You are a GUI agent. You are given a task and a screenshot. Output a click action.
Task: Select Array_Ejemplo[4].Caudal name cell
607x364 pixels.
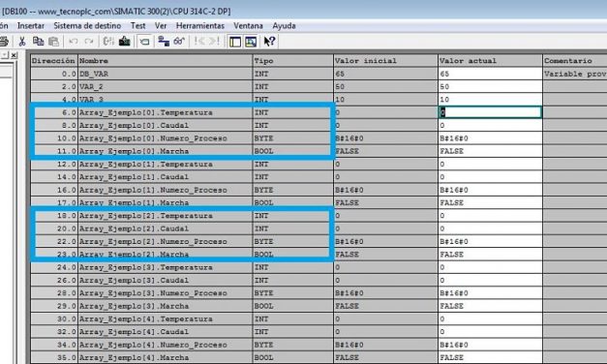165,332
